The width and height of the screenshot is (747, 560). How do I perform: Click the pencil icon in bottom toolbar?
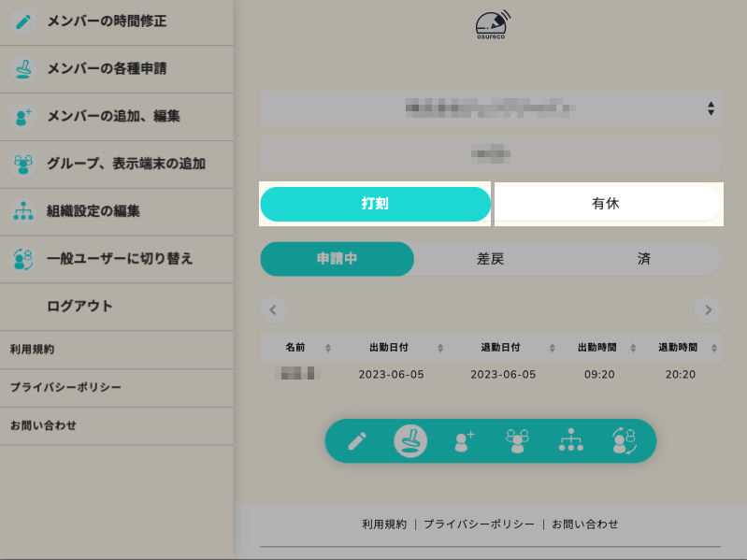click(357, 441)
